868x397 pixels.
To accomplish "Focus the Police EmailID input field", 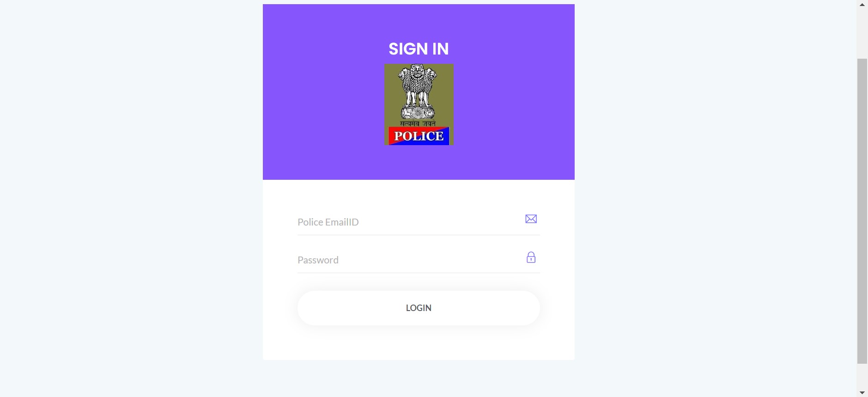I will tap(419, 222).
